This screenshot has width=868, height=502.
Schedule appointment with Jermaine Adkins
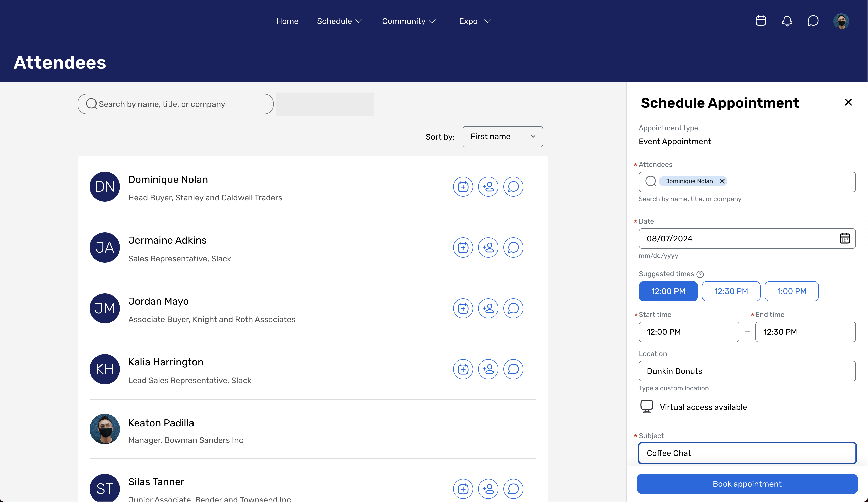[x=463, y=247]
